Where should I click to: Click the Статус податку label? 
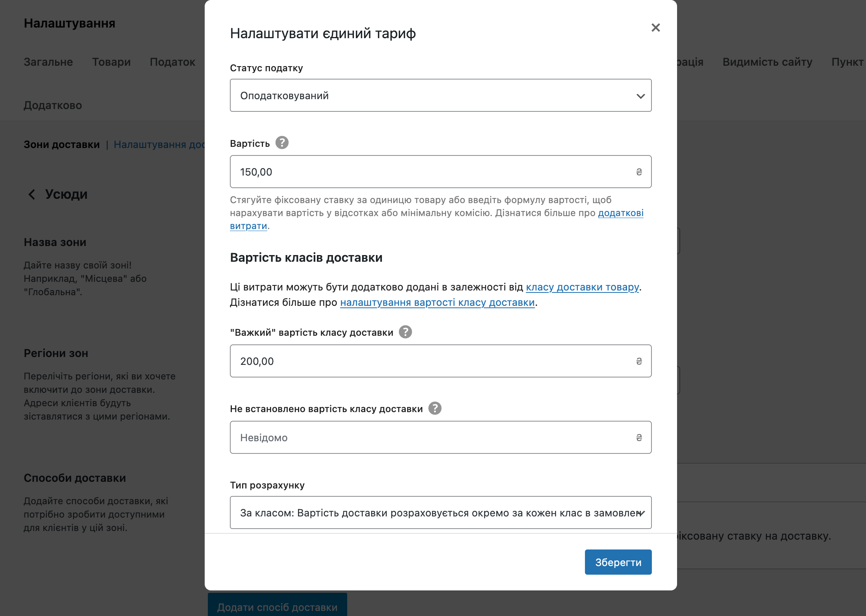[266, 68]
